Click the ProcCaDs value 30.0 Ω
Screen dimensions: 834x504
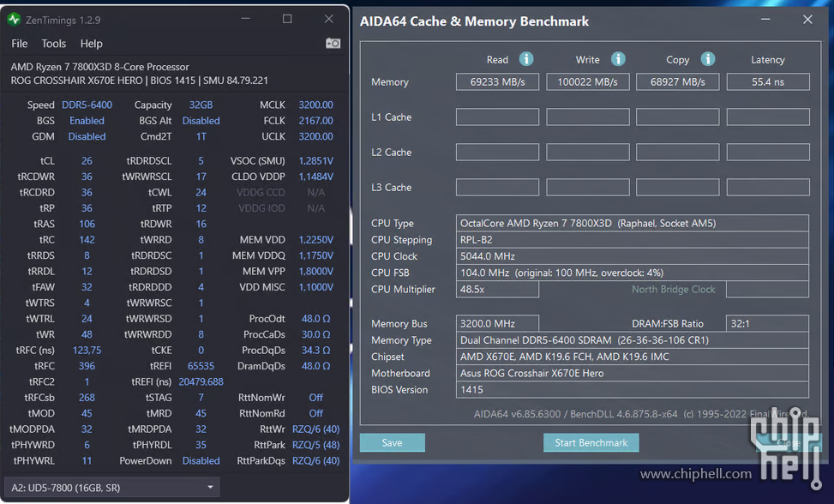point(316,334)
